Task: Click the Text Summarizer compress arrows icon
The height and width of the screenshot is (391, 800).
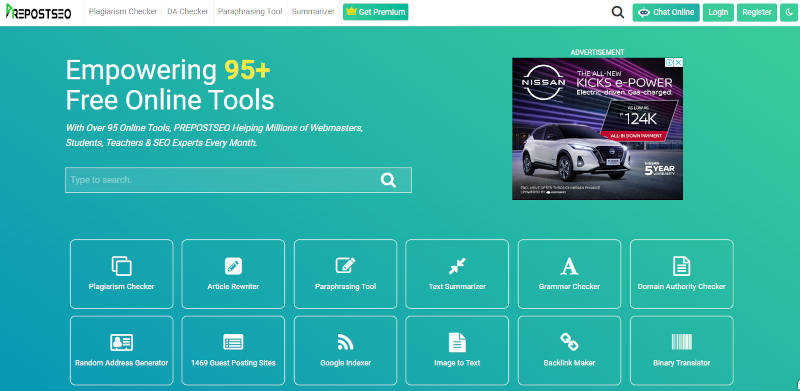Action: (457, 266)
